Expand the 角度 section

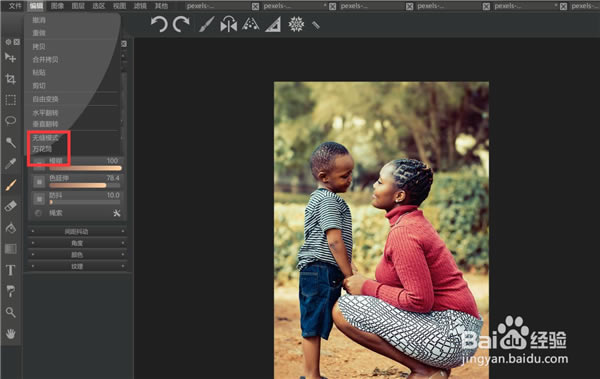[77, 243]
